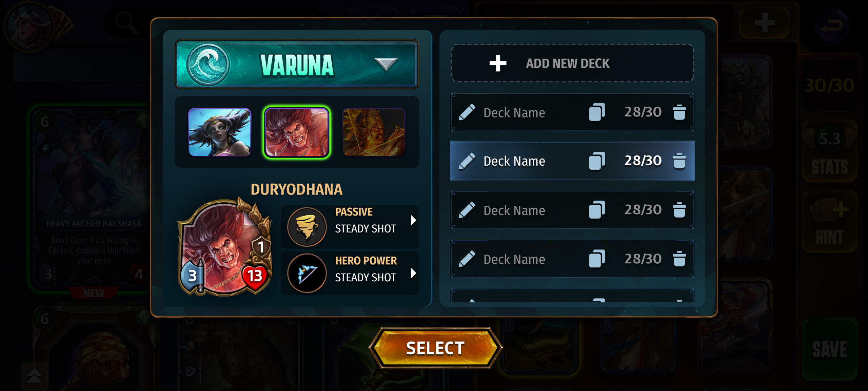Delete the first deck with trash icon
The height and width of the screenshot is (391, 868).
click(679, 112)
